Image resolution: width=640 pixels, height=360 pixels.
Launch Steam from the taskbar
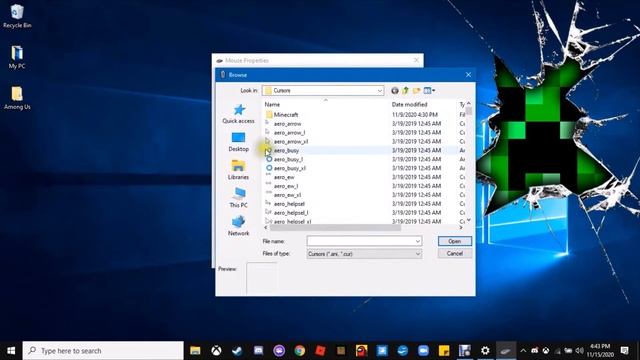point(237,351)
